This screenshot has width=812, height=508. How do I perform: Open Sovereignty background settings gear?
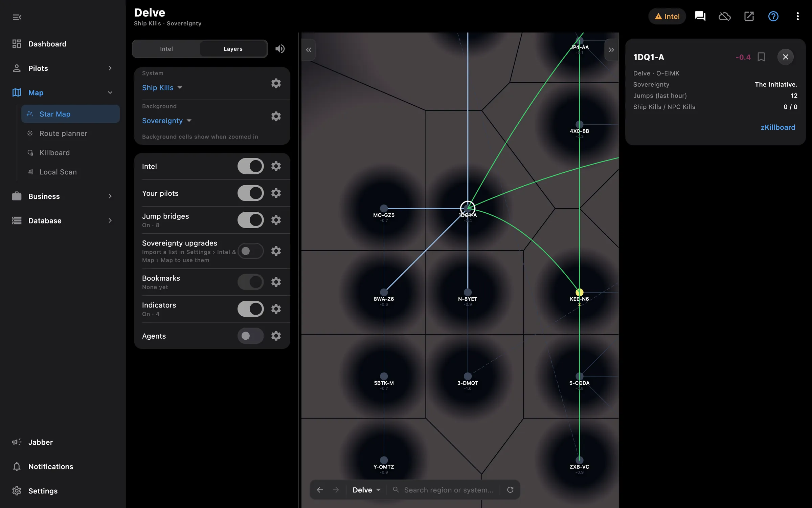click(276, 117)
